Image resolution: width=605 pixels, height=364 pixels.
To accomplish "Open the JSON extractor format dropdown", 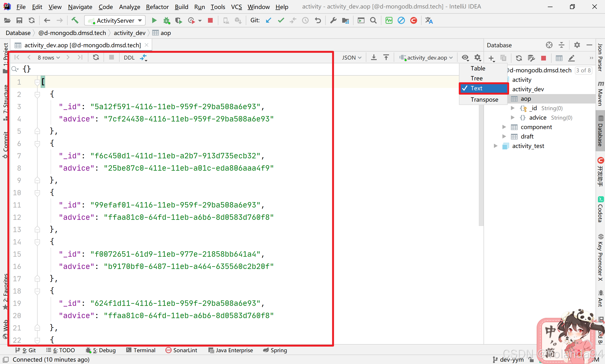I will 351,58.
